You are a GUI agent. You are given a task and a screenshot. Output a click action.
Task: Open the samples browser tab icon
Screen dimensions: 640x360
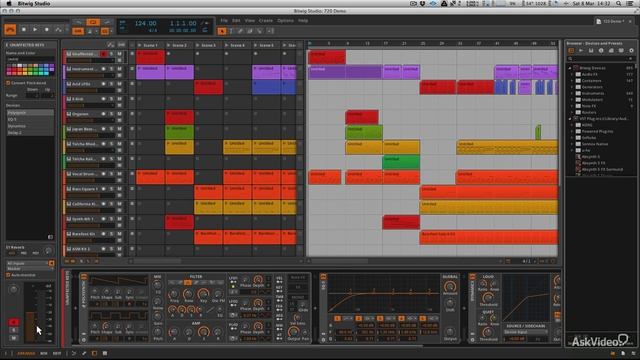[x=601, y=51]
